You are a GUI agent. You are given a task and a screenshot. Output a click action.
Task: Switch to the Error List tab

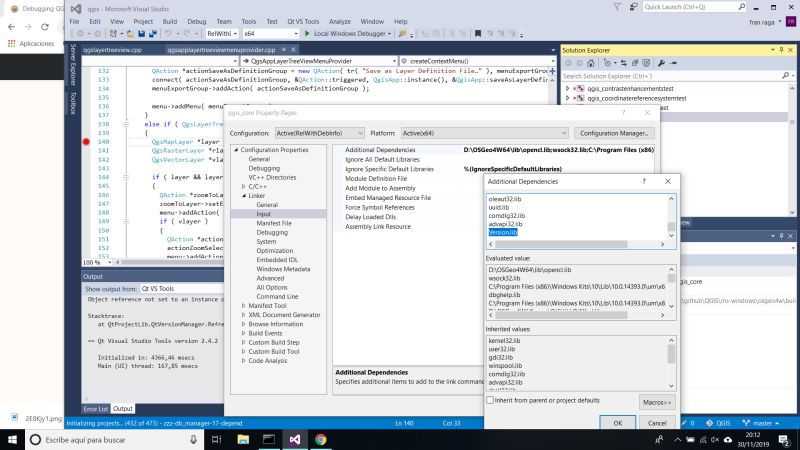[x=96, y=409]
